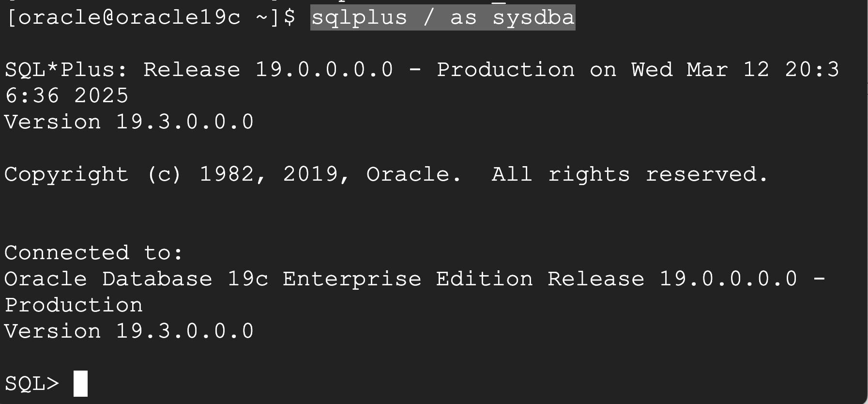Click the Oracle Database 19c text
868x404 pixels.
pos(136,279)
